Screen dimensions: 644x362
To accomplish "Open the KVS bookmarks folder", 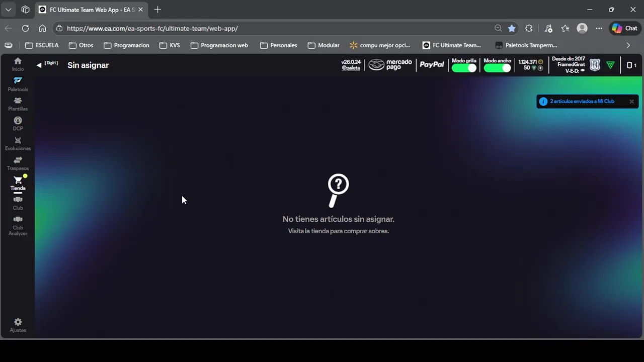I will [x=170, y=45].
